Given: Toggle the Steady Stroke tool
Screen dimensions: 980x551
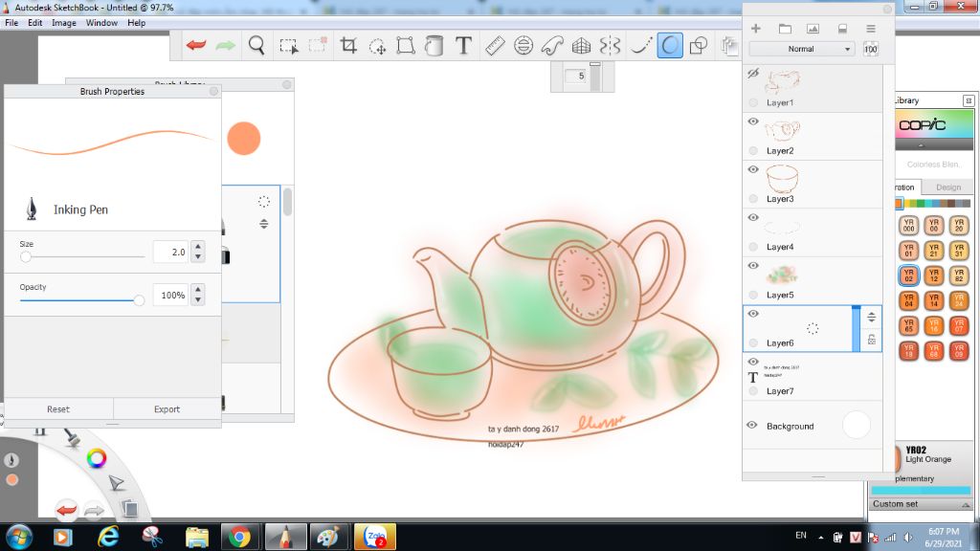Looking at the screenshot, I should [640, 45].
